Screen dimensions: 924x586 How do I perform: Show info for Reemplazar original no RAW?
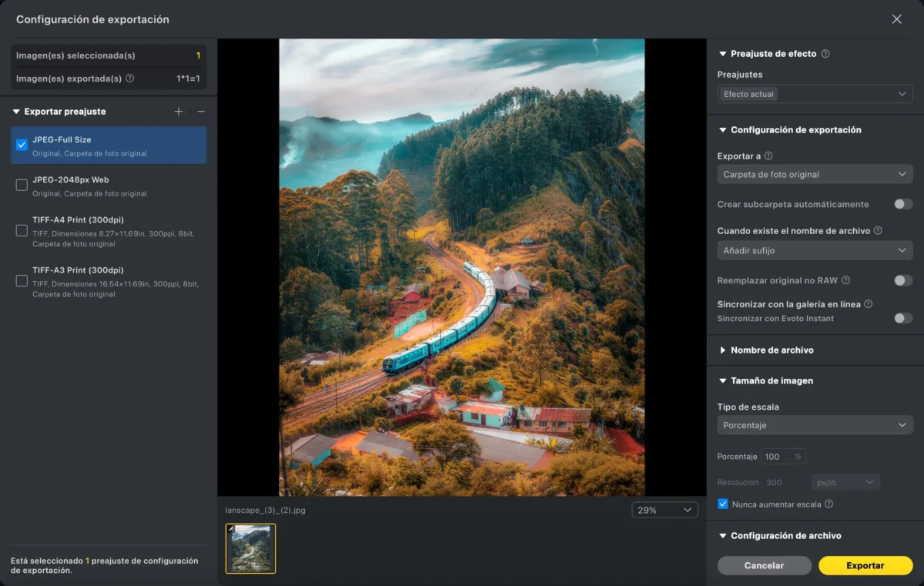(x=845, y=280)
